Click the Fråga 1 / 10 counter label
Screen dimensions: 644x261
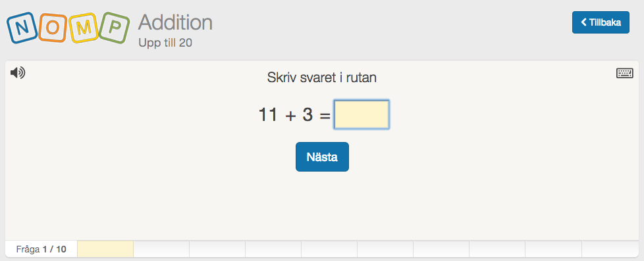point(41,249)
